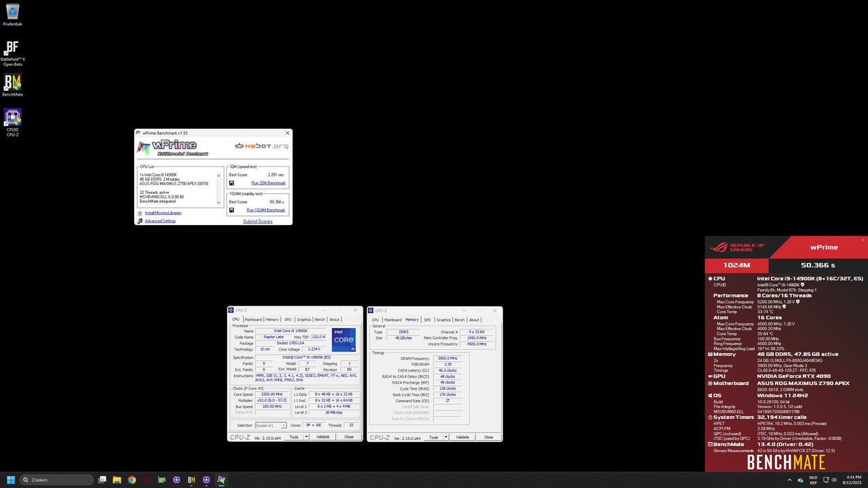Image resolution: width=868 pixels, height=488 pixels.
Task: Click the 1024M label in BenchMate panel
Action: (737, 266)
